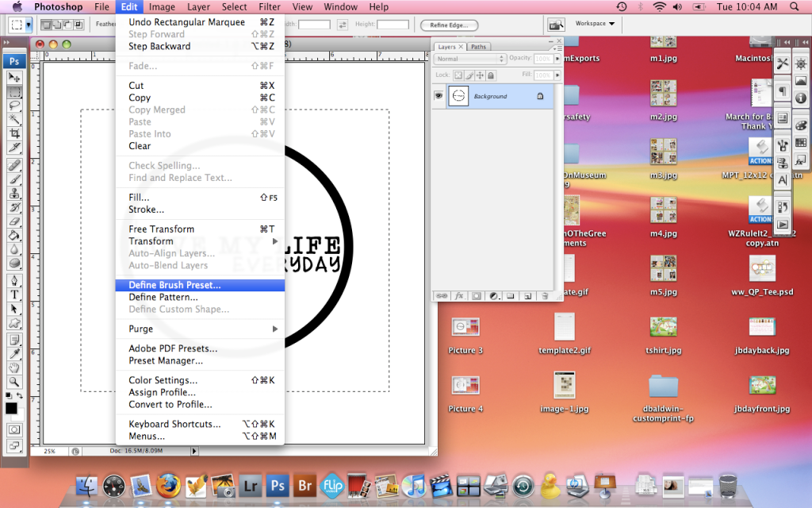Open the Color palette panel icon
Screen dimensions: 812x508
(x=801, y=125)
